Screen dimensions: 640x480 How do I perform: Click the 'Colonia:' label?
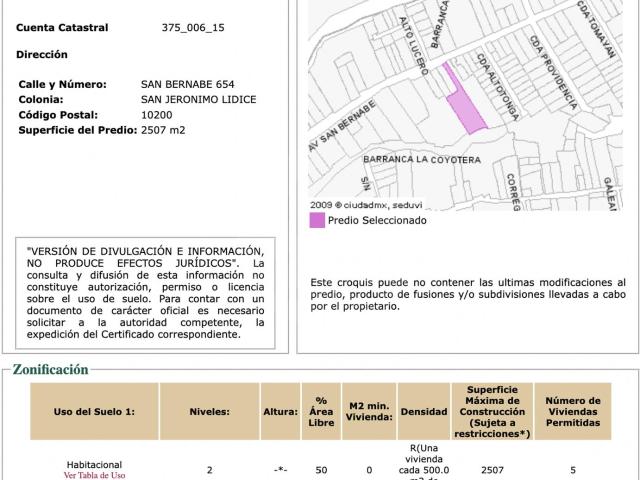coord(41,100)
